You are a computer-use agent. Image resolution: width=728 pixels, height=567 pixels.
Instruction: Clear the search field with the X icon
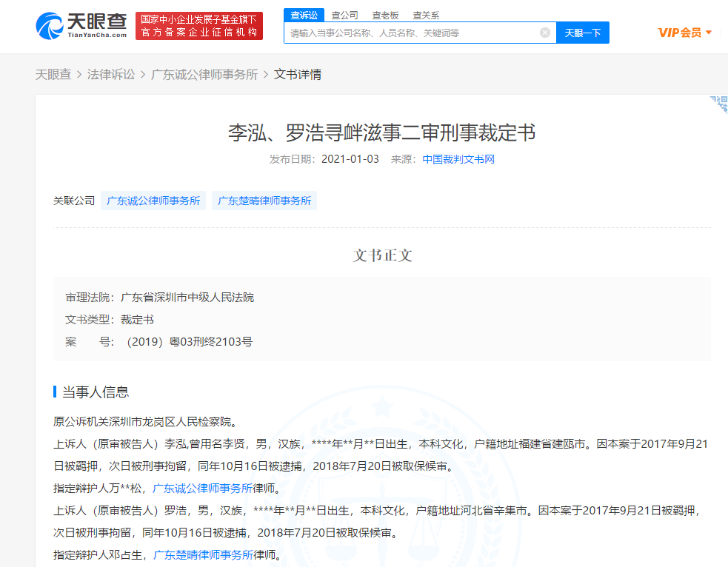click(545, 33)
